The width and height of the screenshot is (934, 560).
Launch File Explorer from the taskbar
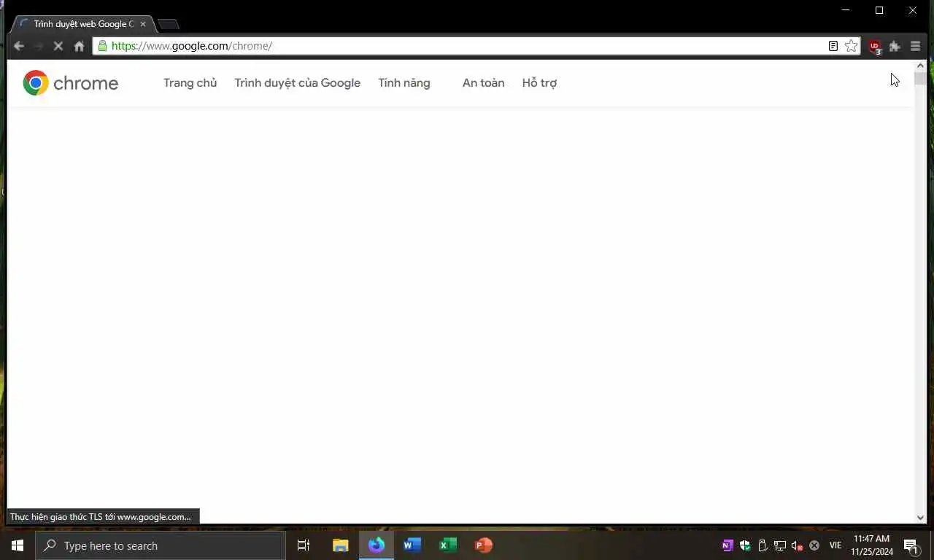coord(341,545)
